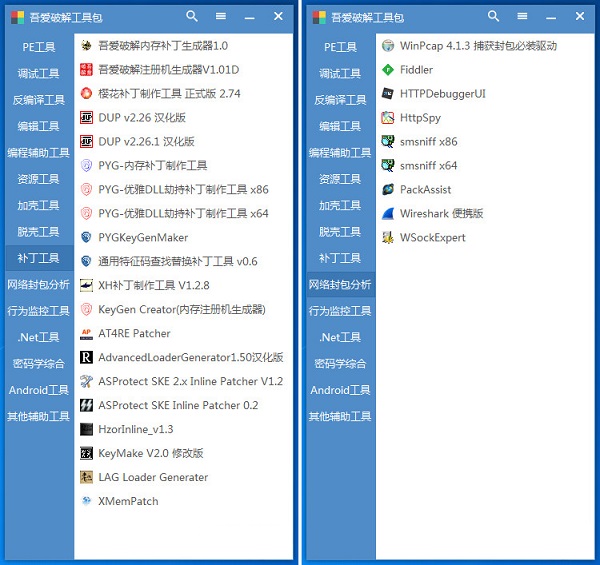
Task: Open the Wireshark shark fin icon
Action: 388,213
